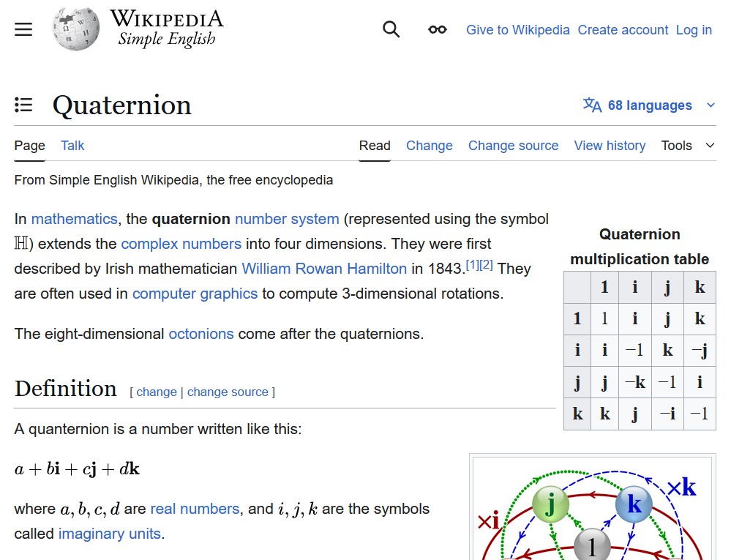The image size is (731, 560).
Task: Click Give to Wikipedia link
Action: point(518,30)
